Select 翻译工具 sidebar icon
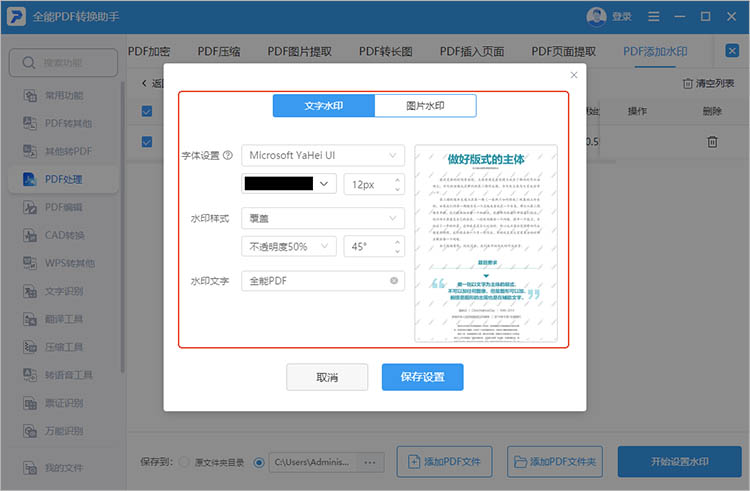 pyautogui.click(x=30, y=319)
